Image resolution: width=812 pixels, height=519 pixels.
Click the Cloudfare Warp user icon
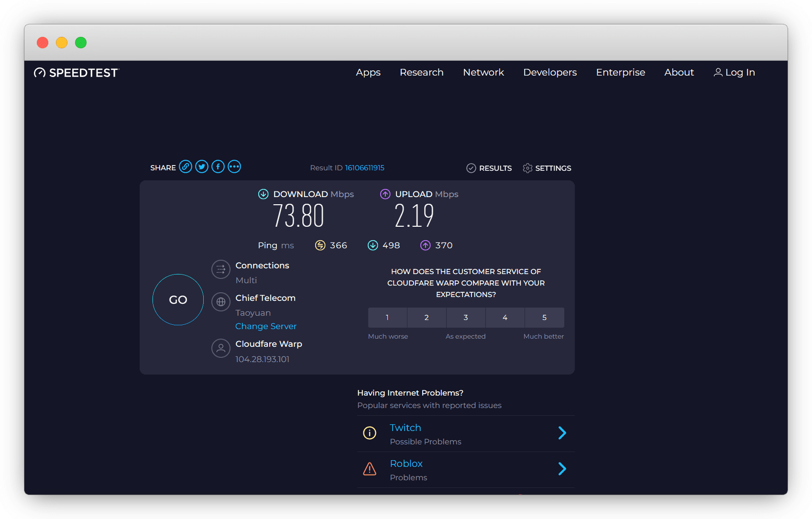tap(221, 348)
